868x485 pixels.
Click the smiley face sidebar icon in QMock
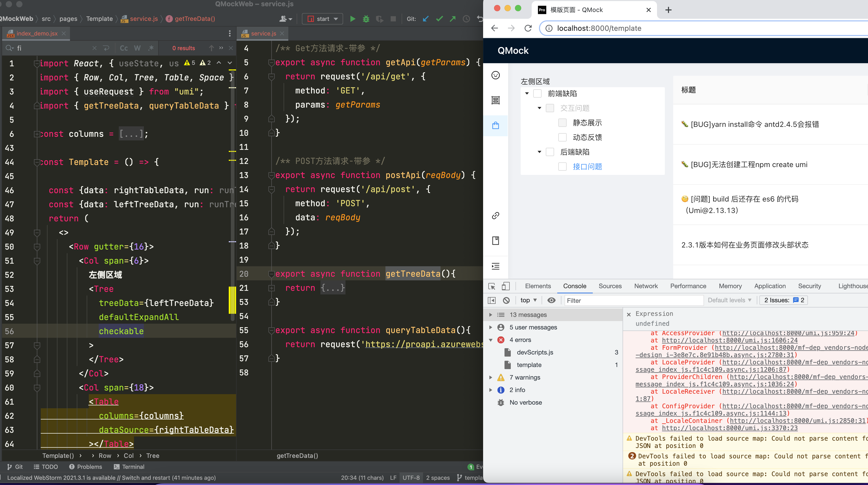click(495, 75)
